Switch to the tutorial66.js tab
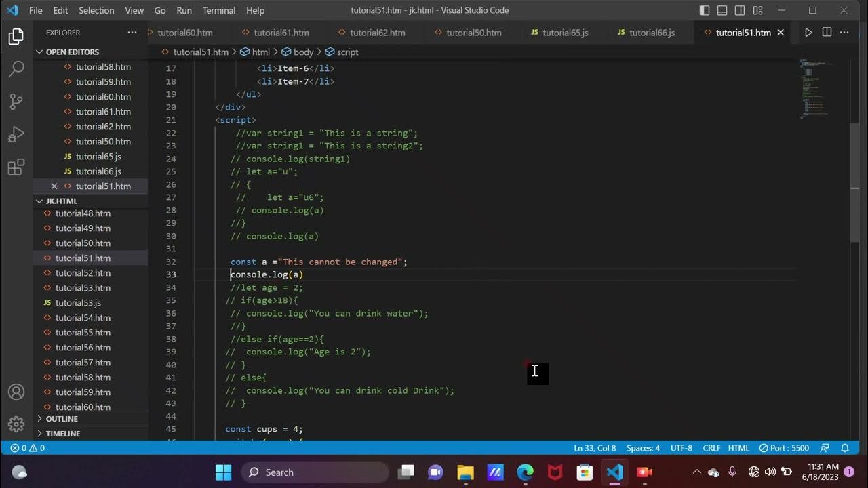This screenshot has width=868, height=488. [652, 33]
